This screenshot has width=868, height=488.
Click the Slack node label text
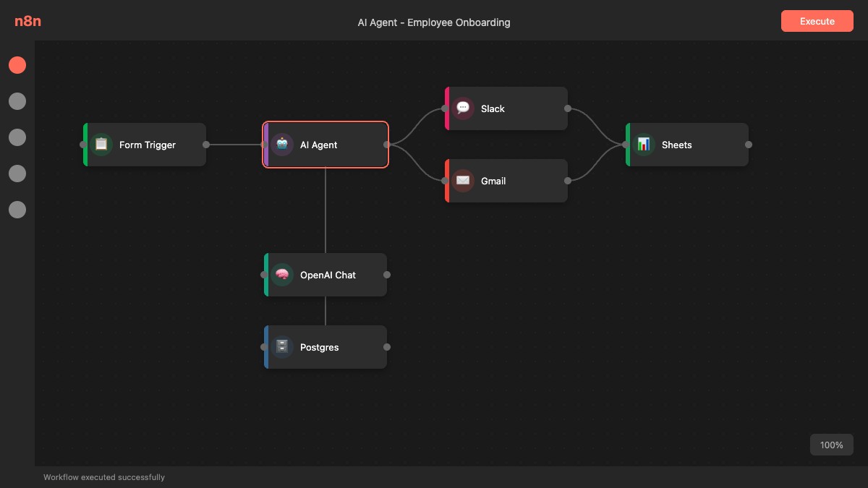pyautogui.click(x=493, y=108)
